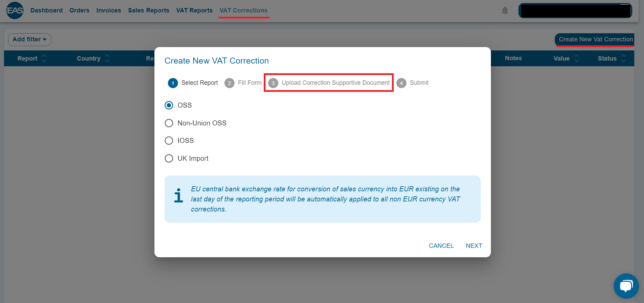Select the Non-Union OSS radio option
Image resolution: width=644 pixels, height=303 pixels.
pyautogui.click(x=169, y=123)
